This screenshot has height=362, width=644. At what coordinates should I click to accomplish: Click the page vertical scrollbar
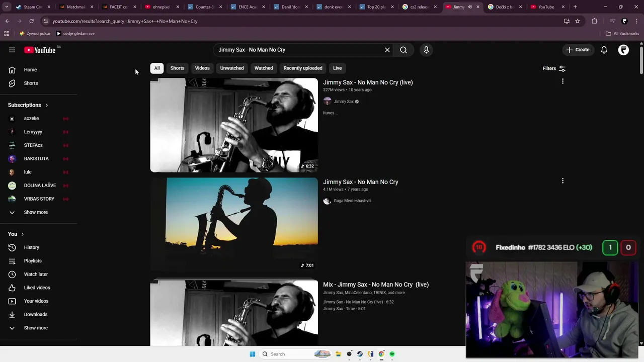641,60
